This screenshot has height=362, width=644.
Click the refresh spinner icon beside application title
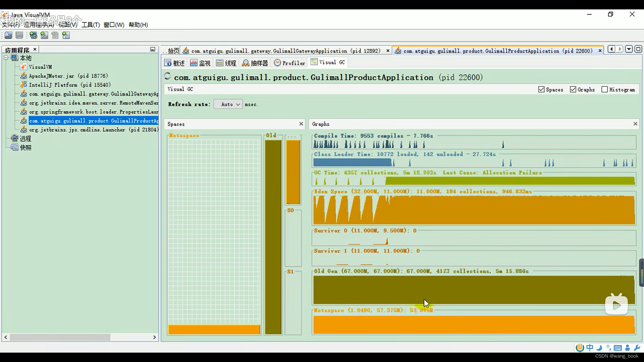pos(167,76)
